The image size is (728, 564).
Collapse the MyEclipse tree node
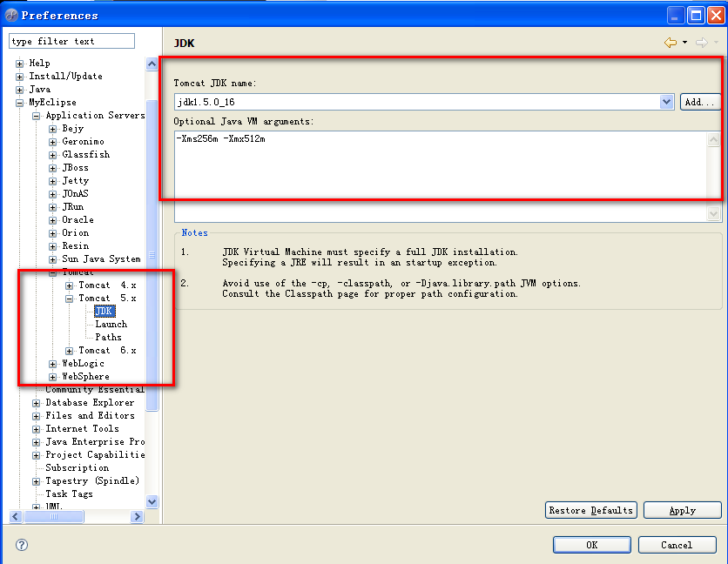pyautogui.click(x=19, y=103)
